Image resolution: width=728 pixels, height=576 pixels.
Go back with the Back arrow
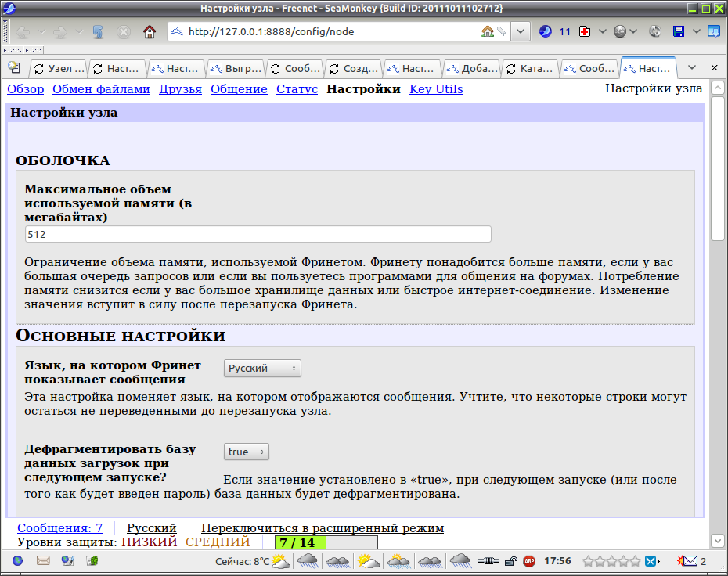23,31
